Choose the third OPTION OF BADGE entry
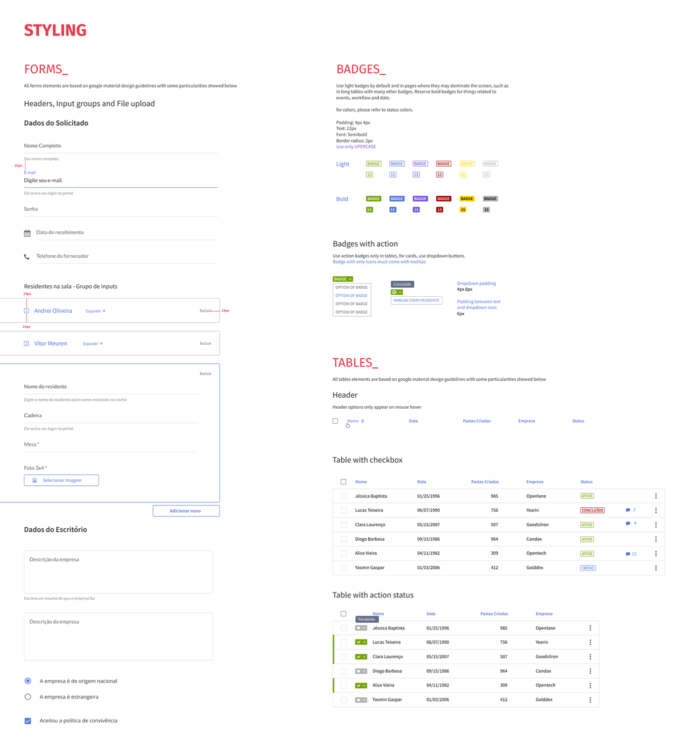The height and width of the screenshot is (743, 700). click(x=351, y=304)
